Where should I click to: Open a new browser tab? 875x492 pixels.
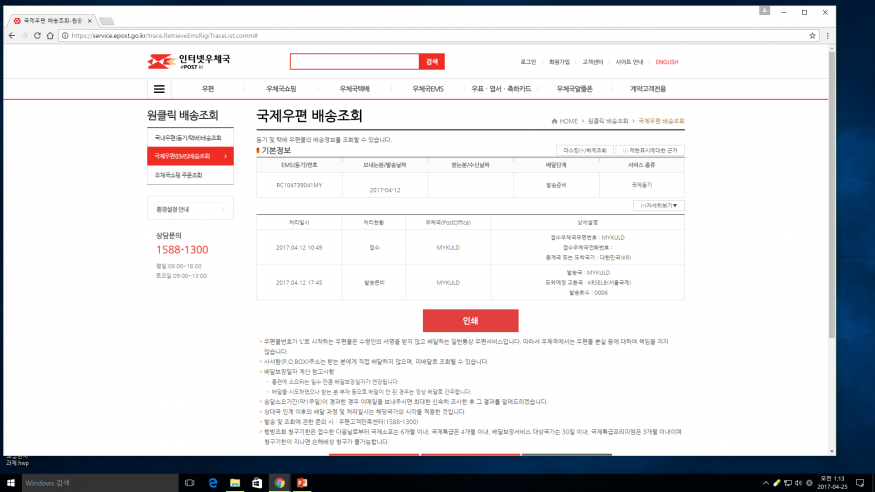click(107, 21)
